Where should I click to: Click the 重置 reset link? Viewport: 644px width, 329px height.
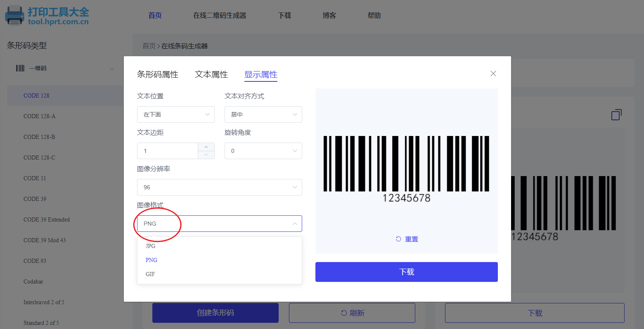(x=412, y=239)
